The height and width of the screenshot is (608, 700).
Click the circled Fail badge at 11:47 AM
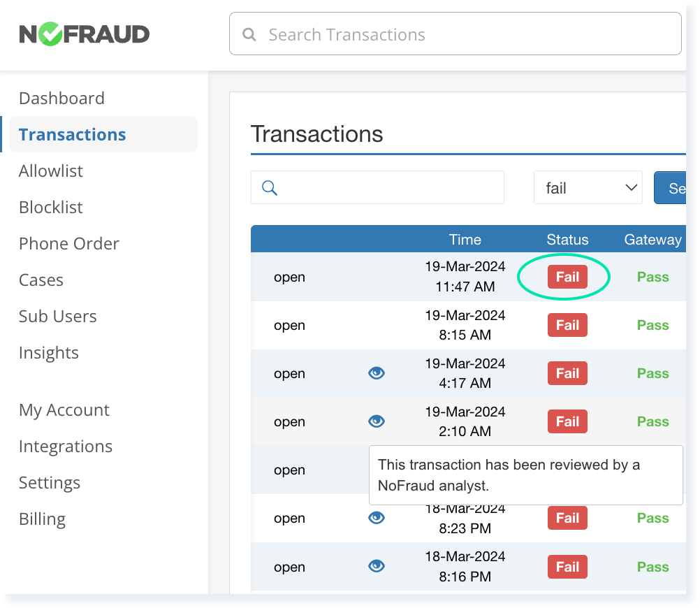pyautogui.click(x=567, y=277)
